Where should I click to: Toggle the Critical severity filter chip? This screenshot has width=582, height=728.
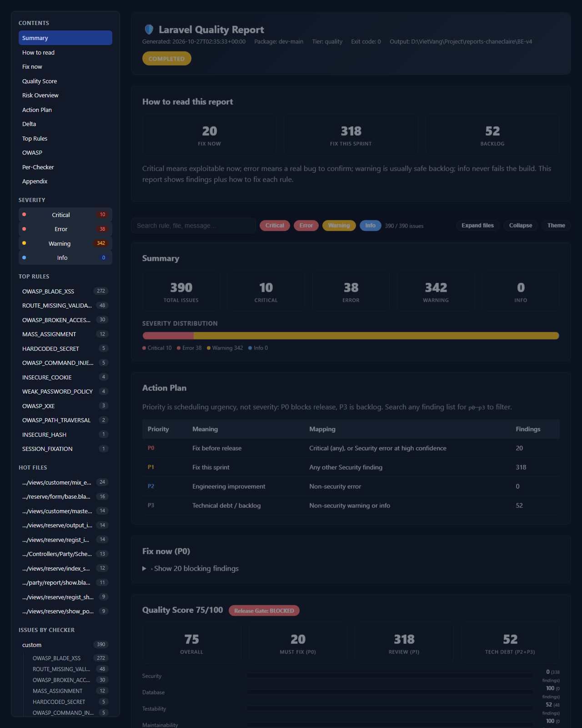point(275,226)
